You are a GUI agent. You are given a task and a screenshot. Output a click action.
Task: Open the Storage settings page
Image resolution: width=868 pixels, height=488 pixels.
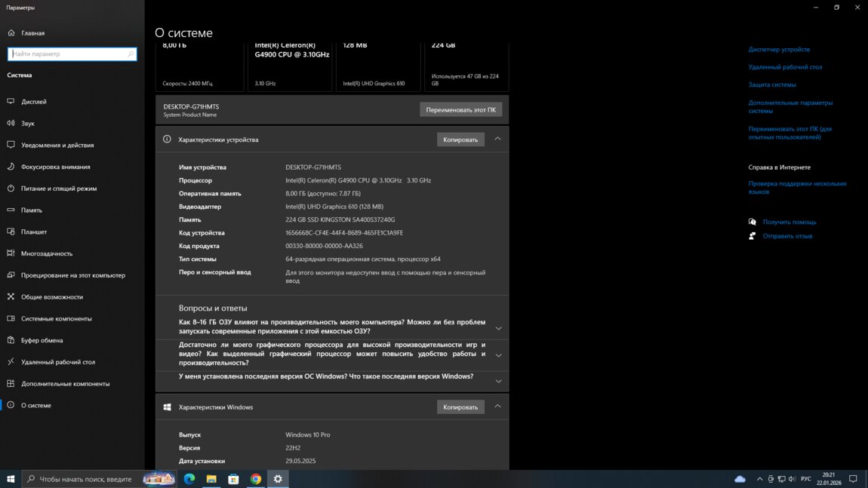click(x=32, y=210)
